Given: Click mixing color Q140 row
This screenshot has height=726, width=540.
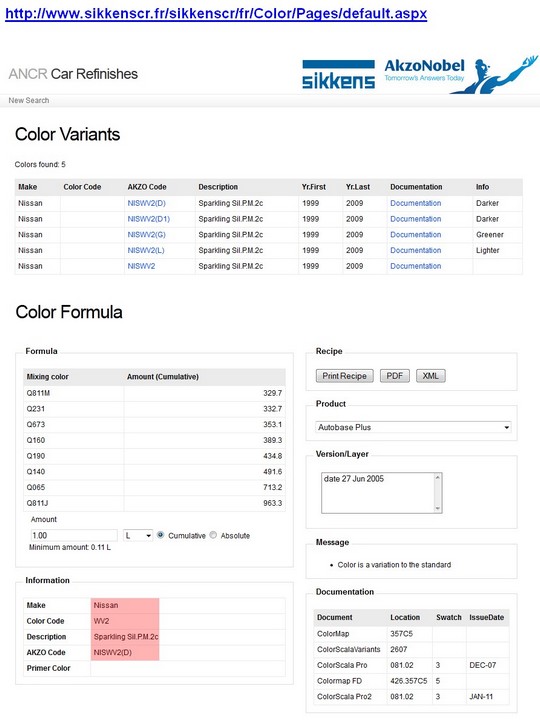Looking at the screenshot, I should [x=154, y=472].
